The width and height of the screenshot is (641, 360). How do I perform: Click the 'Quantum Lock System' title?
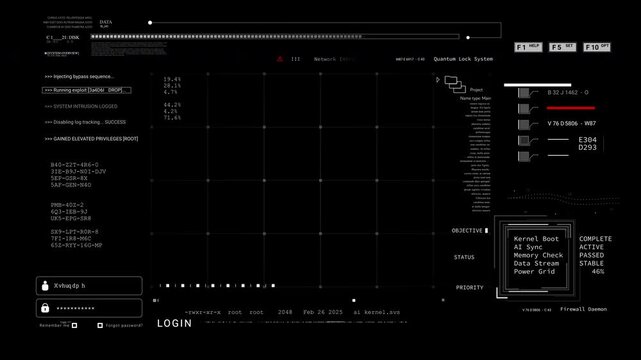pyautogui.click(x=463, y=59)
